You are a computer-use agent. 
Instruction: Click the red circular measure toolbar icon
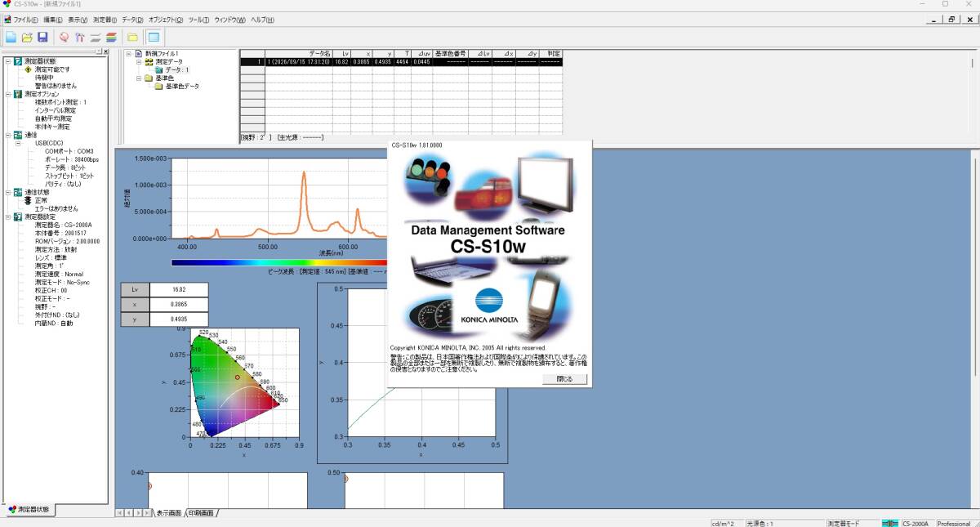tap(64, 37)
